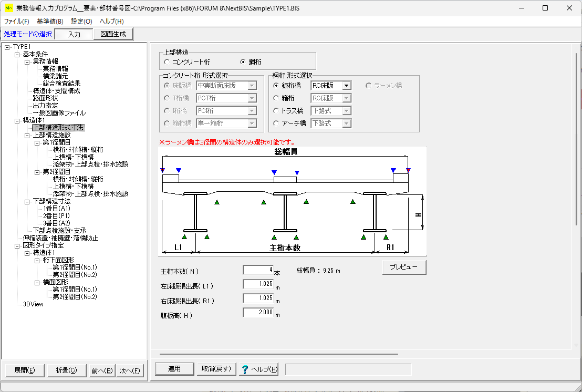Screen dimensions: 582x392
Task: Select 3DView in the tree
Action: pos(33,304)
